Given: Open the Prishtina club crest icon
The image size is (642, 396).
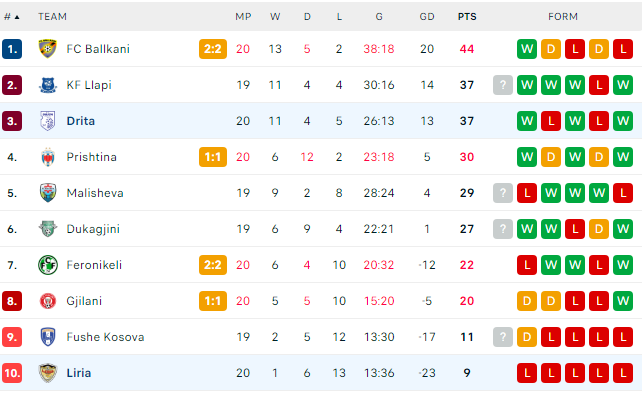Looking at the screenshot, I should (47, 157).
